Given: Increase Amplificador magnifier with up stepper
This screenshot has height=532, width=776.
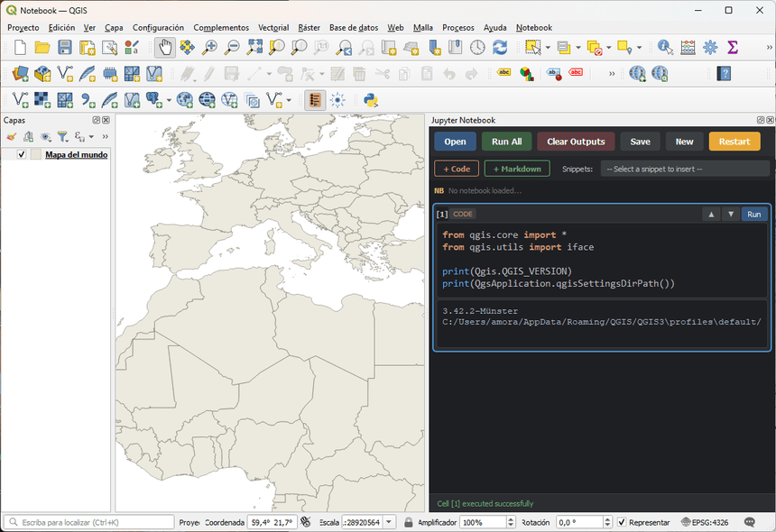Looking at the screenshot, I should tap(512, 519).
